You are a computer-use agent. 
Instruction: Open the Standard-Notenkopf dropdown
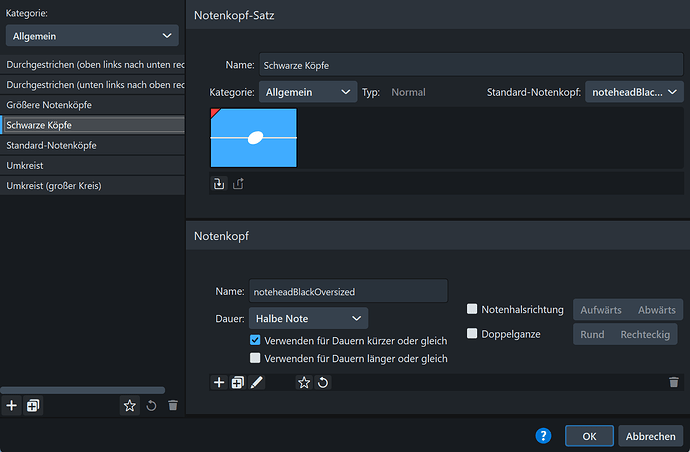[634, 92]
